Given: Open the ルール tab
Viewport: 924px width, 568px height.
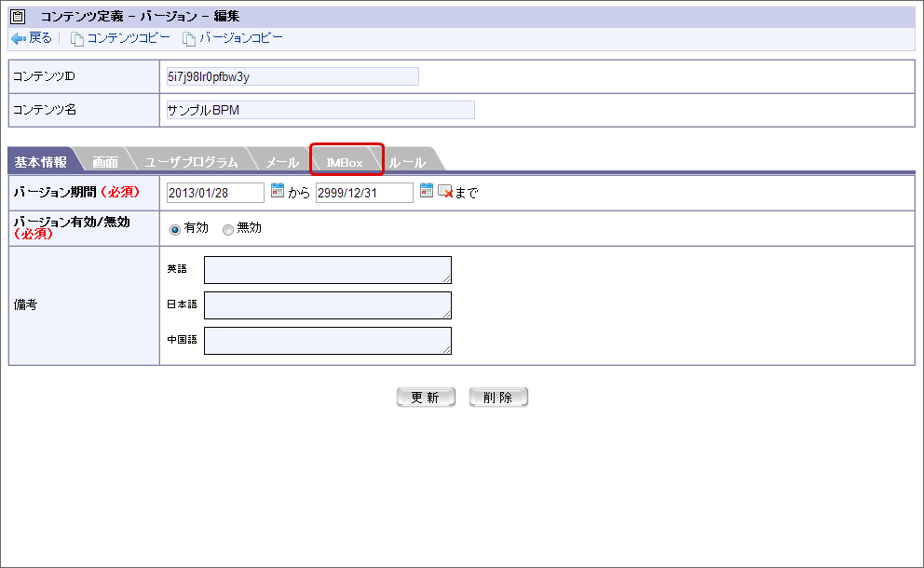Looking at the screenshot, I should pos(407,162).
